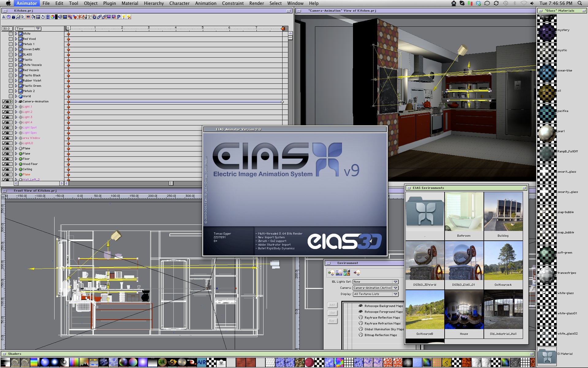
Task: Click the gear icon in project toolbar
Action: click(94, 17)
